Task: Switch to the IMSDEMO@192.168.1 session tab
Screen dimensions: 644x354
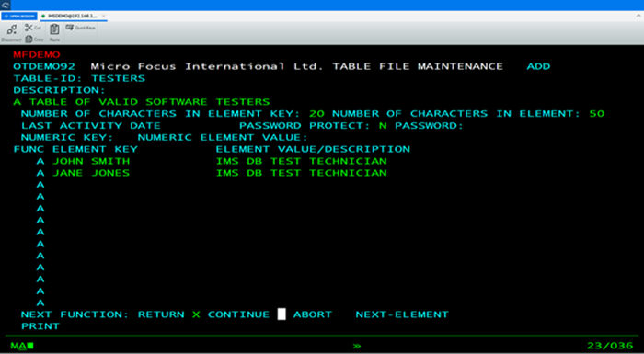Action: coord(73,16)
